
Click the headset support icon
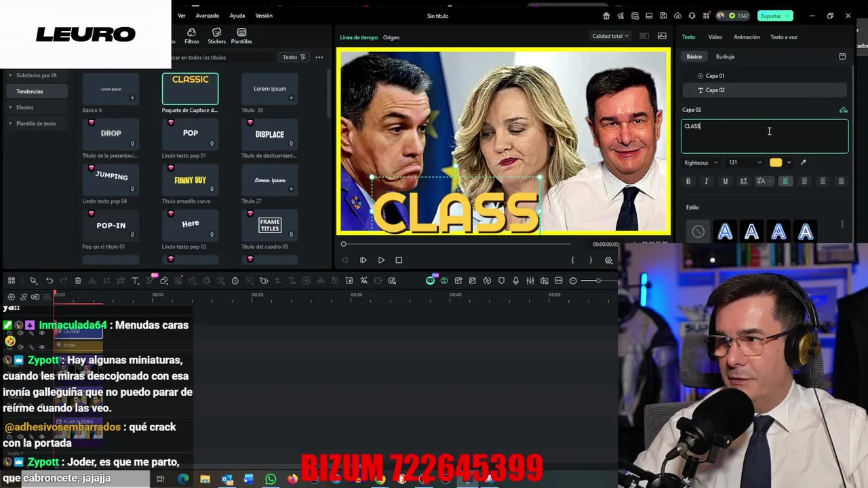(692, 16)
